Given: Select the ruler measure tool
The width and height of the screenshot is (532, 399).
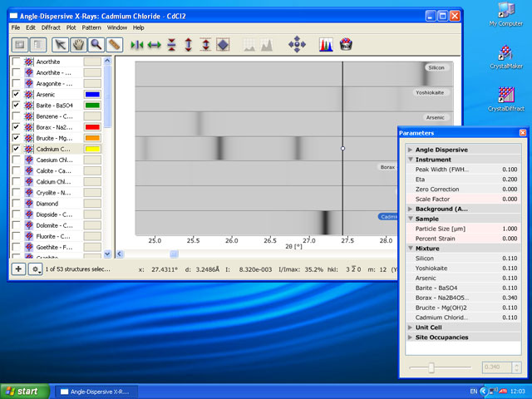Looking at the screenshot, I should pyautogui.click(x=115, y=44).
